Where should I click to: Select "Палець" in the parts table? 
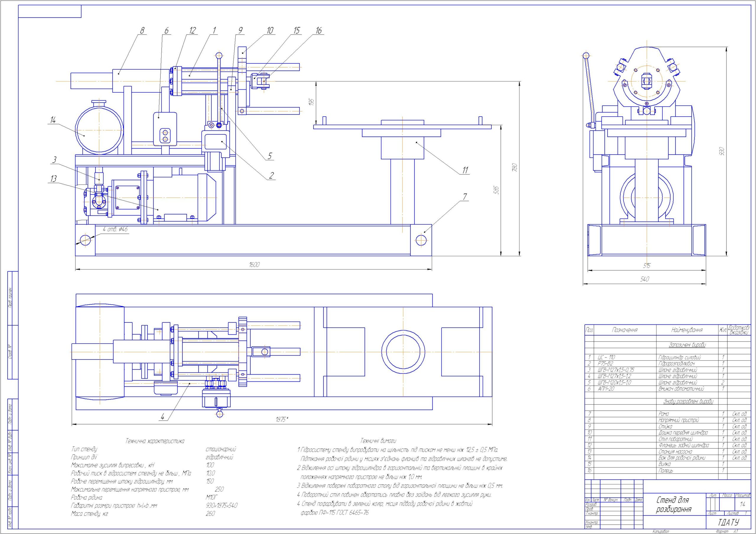click(x=665, y=471)
